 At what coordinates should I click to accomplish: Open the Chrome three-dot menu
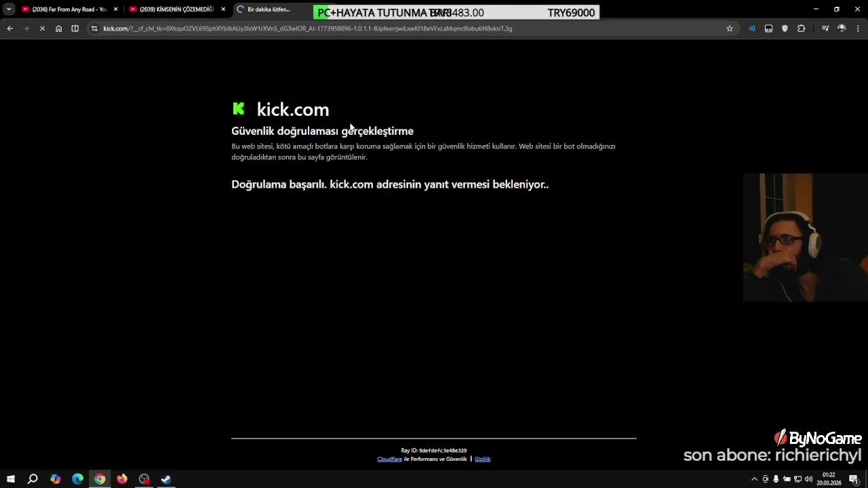point(859,28)
